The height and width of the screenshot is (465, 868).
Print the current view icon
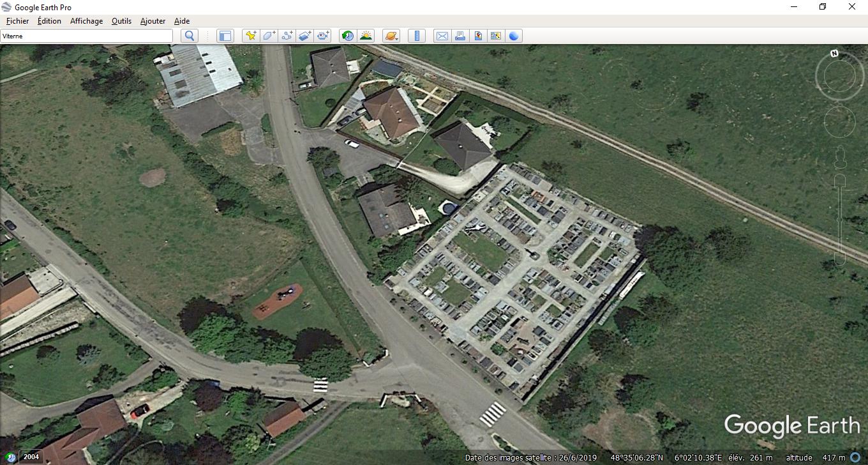click(x=460, y=36)
